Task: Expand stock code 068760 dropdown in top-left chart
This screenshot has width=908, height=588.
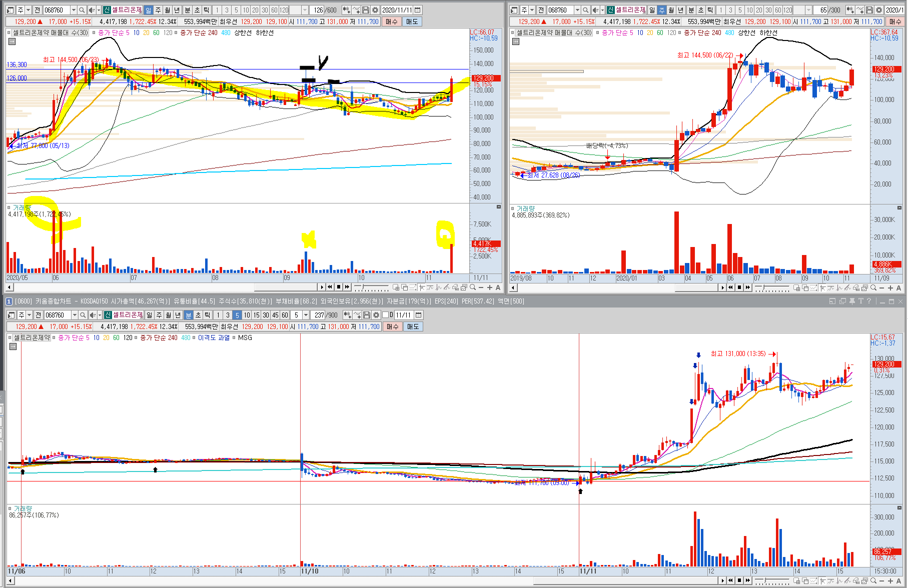Action: point(74,10)
